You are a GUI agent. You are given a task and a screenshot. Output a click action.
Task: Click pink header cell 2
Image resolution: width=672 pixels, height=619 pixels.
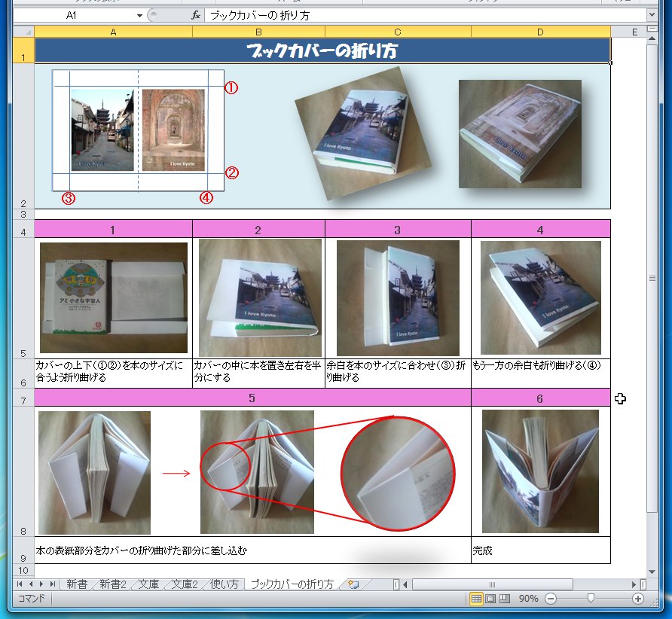(258, 230)
